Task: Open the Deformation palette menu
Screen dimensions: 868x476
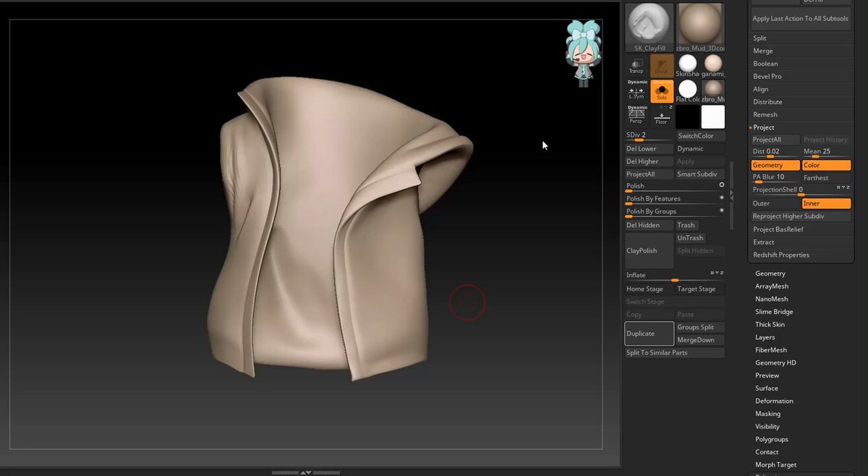Action: pos(774,401)
